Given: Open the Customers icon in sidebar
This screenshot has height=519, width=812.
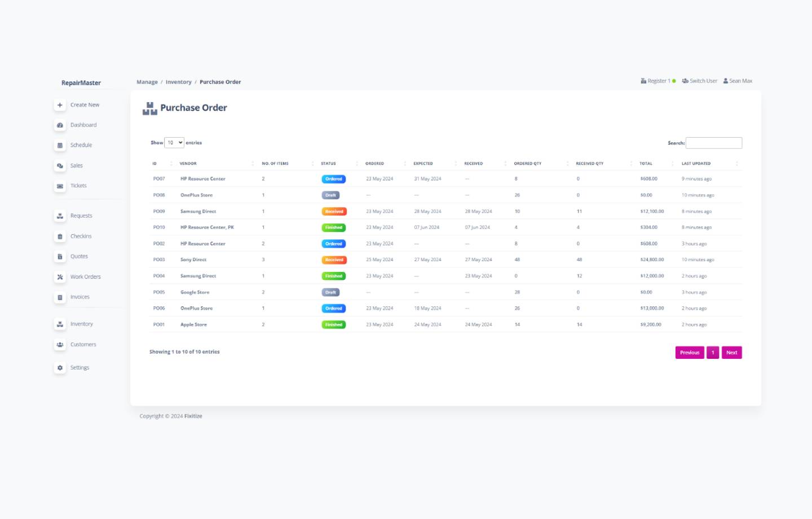Looking at the screenshot, I should 60,345.
